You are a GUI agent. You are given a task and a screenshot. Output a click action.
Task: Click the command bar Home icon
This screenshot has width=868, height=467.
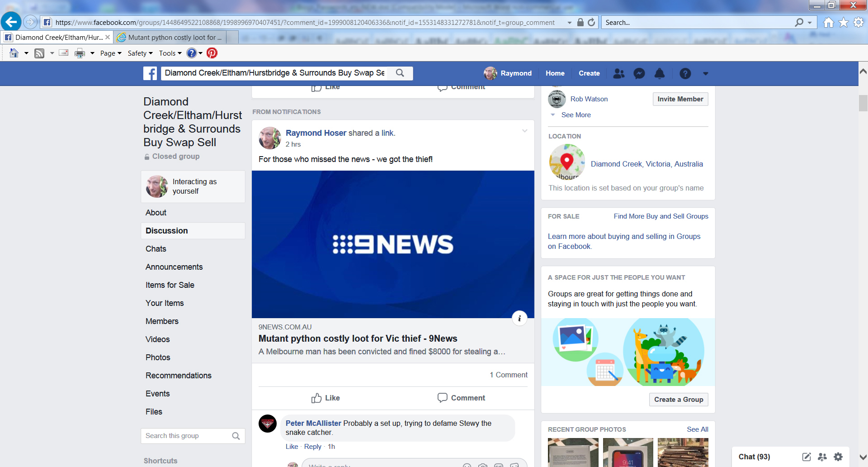(14, 53)
